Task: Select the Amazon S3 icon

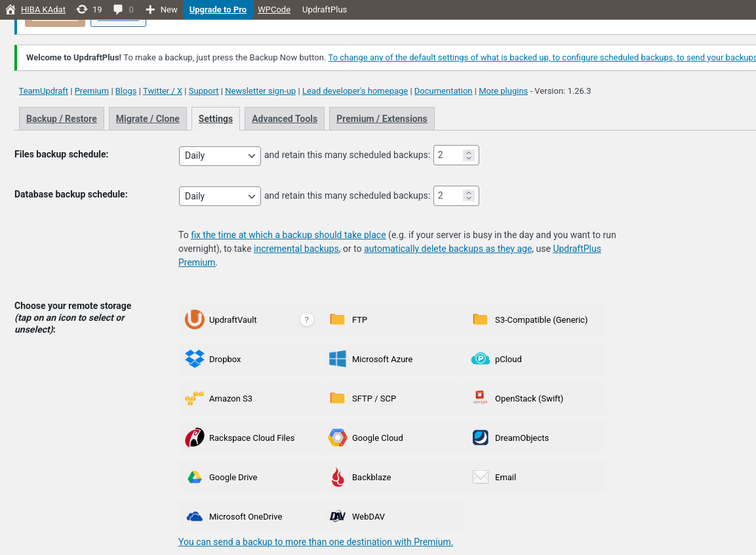Action: pos(194,398)
